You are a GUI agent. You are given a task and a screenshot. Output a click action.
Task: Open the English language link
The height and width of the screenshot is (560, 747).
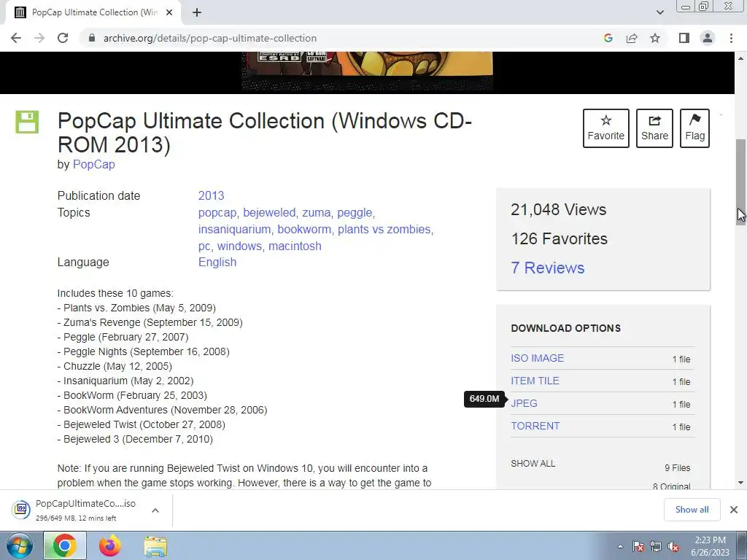click(x=217, y=262)
